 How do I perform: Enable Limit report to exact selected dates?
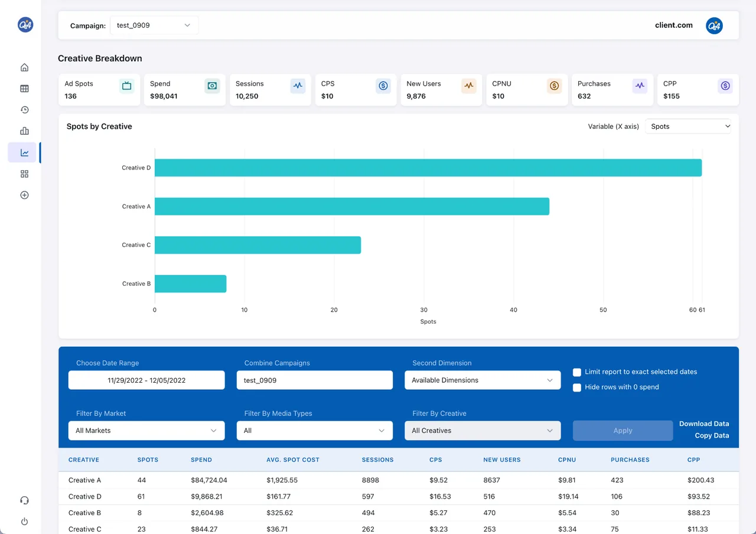(x=577, y=372)
